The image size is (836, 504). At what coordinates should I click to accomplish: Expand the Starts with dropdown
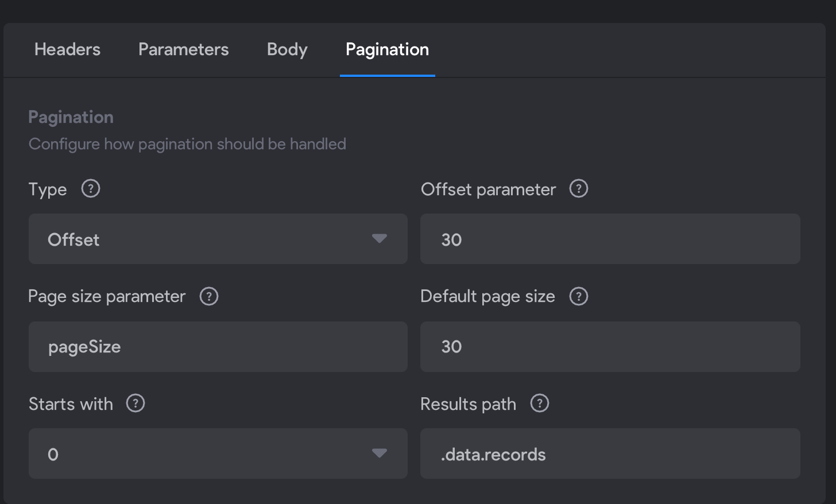[x=218, y=453]
